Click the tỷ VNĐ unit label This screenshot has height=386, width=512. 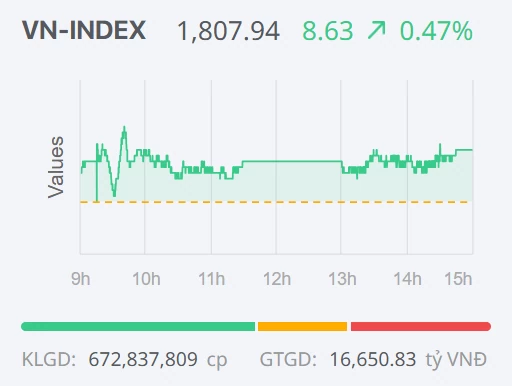click(x=456, y=360)
